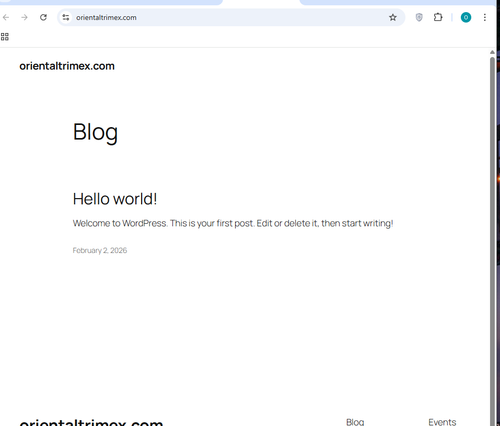The width and height of the screenshot is (500, 426).
Task: Open the Hello world! post
Action: coord(115,199)
